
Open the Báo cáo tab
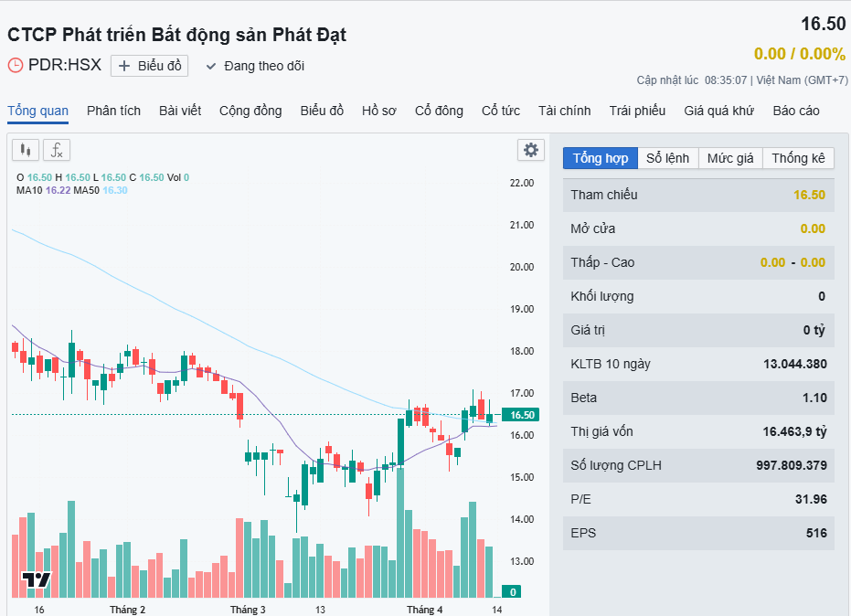click(795, 111)
